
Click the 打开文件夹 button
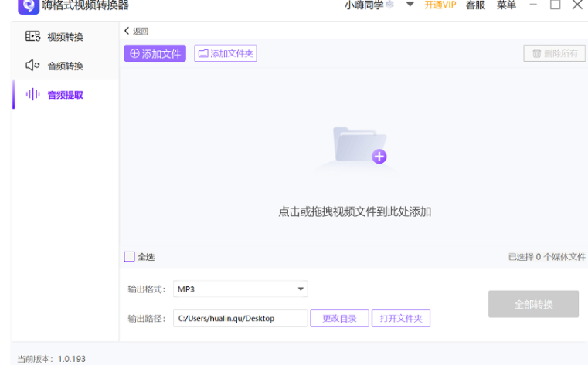pyautogui.click(x=401, y=318)
